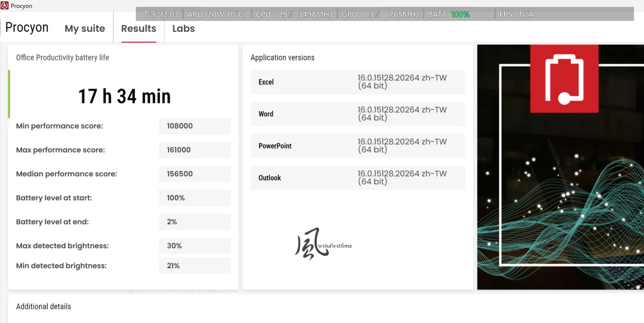Click the Procyon app icon in title bar

point(5,5)
